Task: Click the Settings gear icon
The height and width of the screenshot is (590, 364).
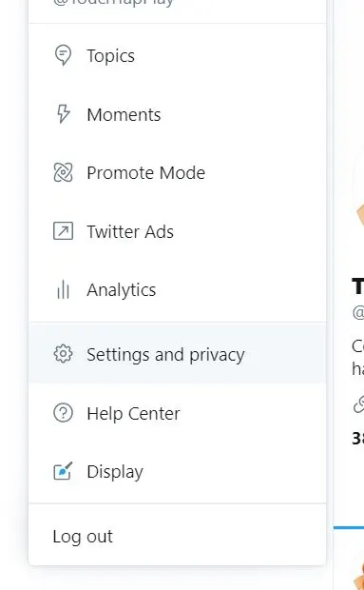Action: pos(63,354)
